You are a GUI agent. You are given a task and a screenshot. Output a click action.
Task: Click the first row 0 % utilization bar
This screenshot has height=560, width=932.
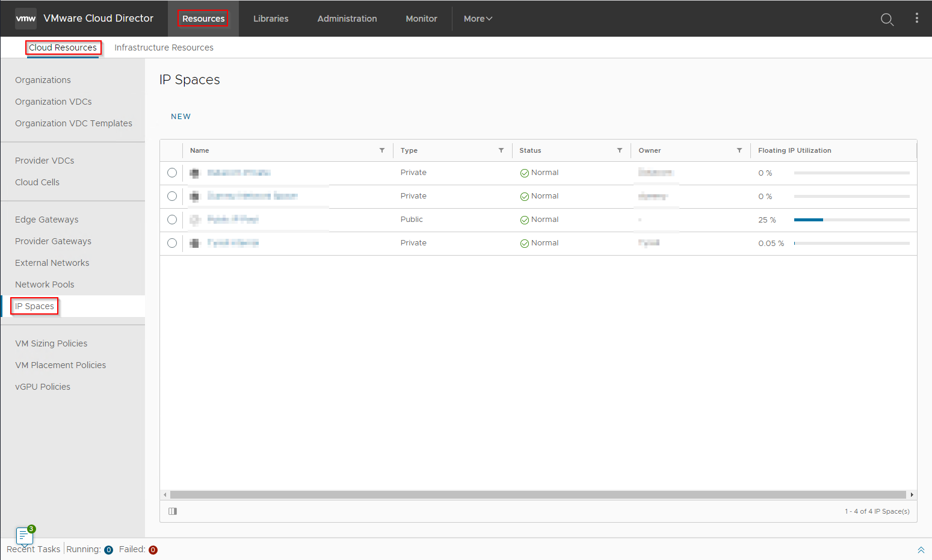852,173
